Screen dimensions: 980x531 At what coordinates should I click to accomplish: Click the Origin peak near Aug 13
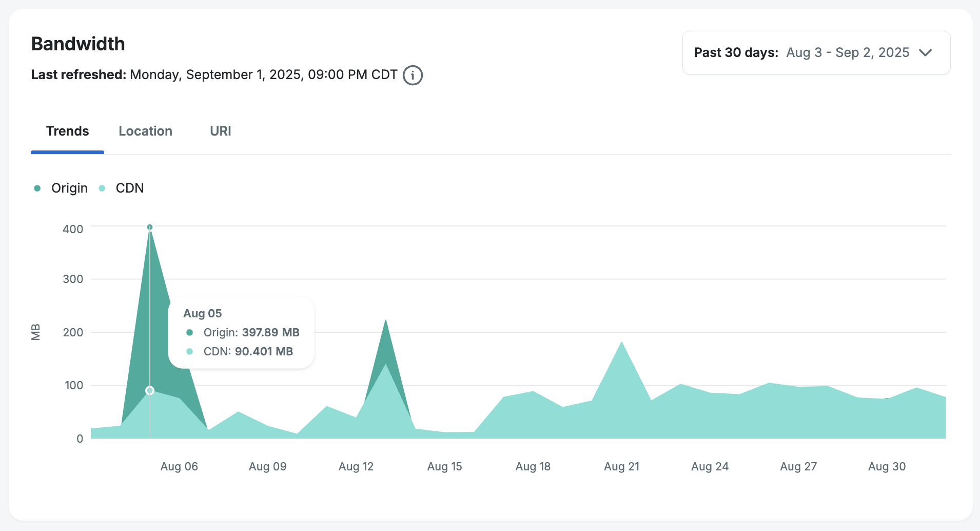385,321
